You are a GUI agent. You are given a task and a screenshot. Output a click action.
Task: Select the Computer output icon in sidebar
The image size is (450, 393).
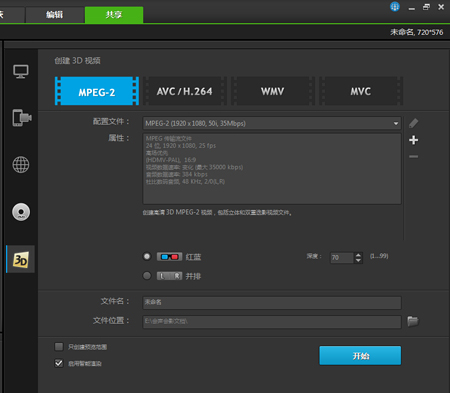pos(21,71)
